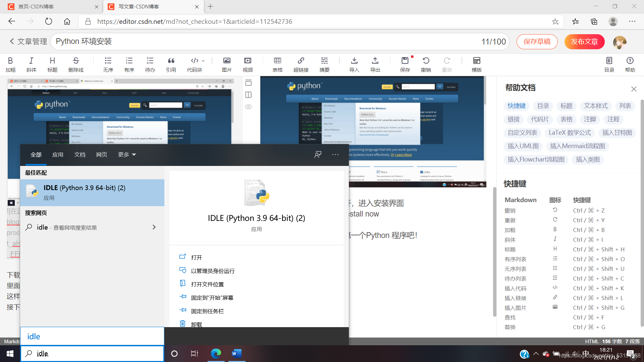Toggle the eye preview icon beside the editor
Viewport: 644px width, 362px height.
(x=248, y=107)
